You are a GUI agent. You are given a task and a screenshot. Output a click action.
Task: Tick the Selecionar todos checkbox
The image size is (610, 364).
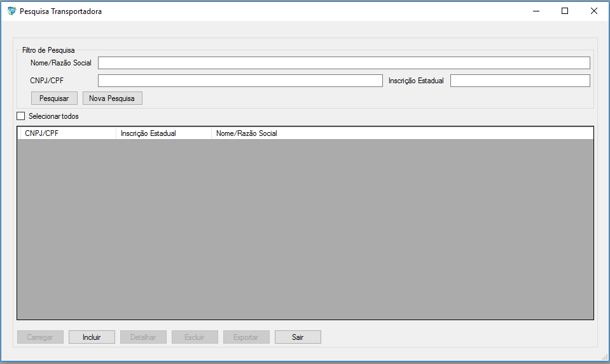(20, 116)
